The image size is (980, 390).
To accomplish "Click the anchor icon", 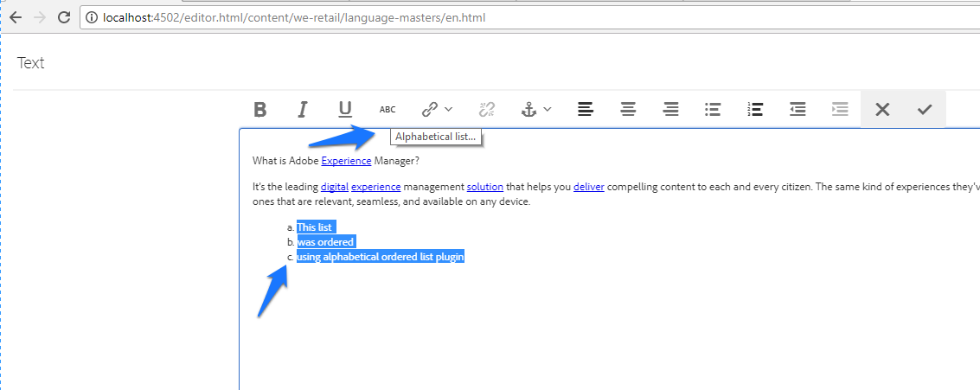I will (528, 109).
